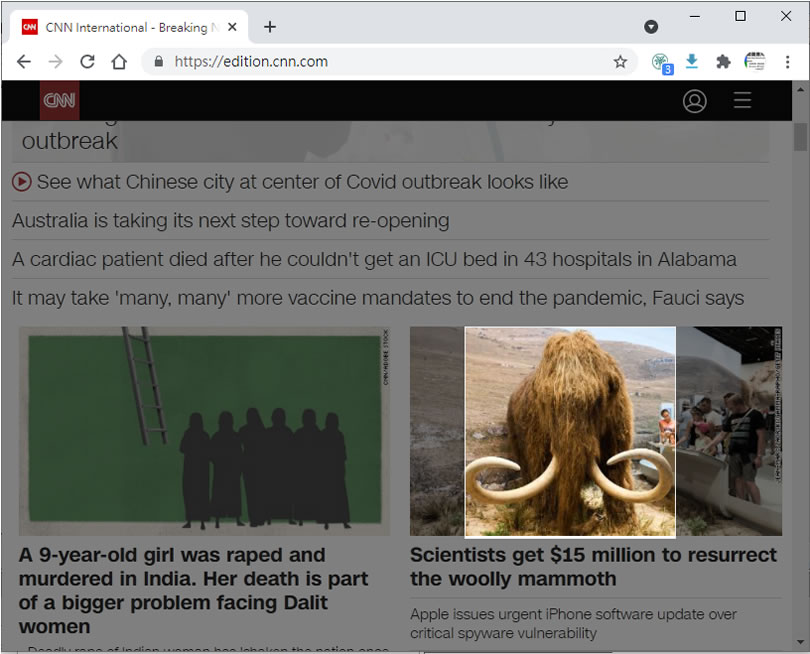The image size is (810, 654).
Task: Click the page scrollbar up arrow
Action: 801,89
